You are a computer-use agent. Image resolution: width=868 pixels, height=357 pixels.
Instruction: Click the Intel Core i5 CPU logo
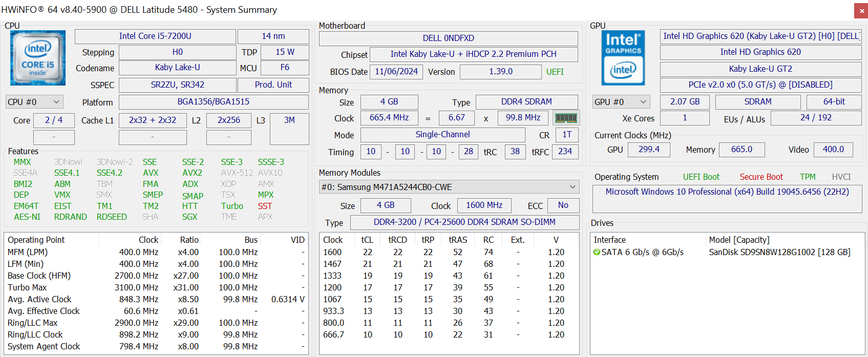point(38,58)
